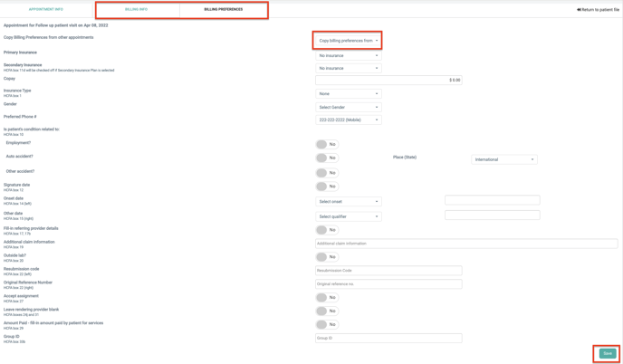Click the Save button

click(607, 353)
